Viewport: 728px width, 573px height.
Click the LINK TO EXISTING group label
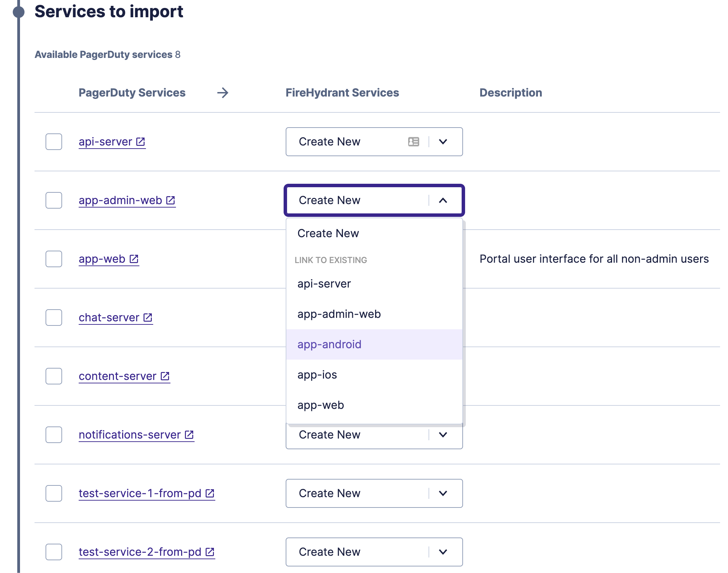331,260
